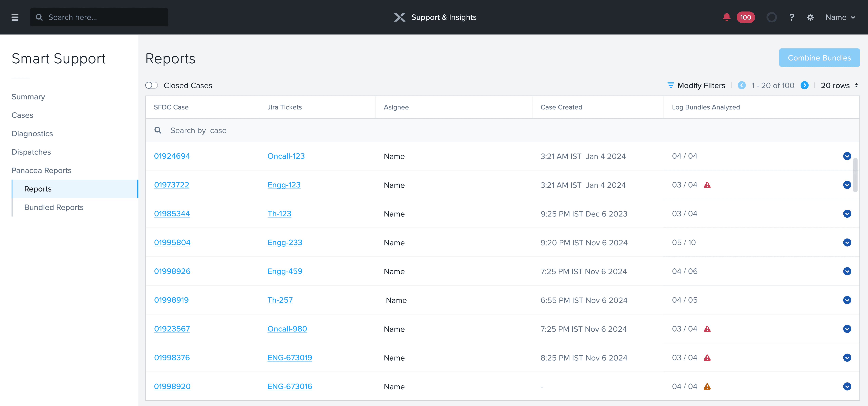Open the settings gear icon

pyautogui.click(x=810, y=17)
